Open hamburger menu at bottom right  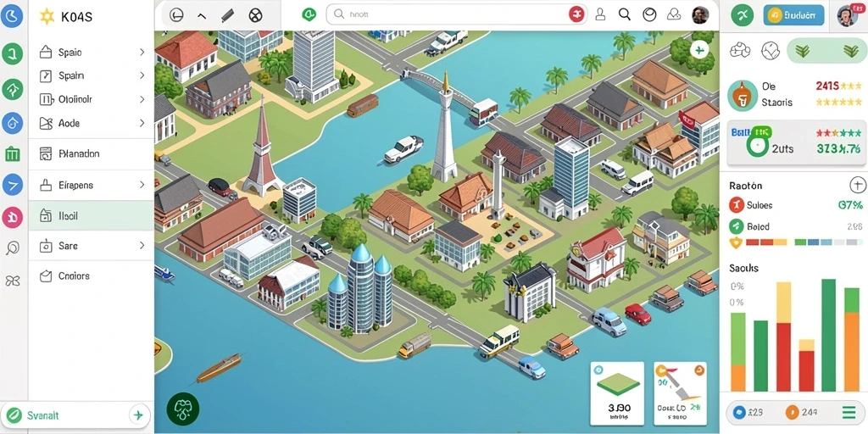click(848, 413)
